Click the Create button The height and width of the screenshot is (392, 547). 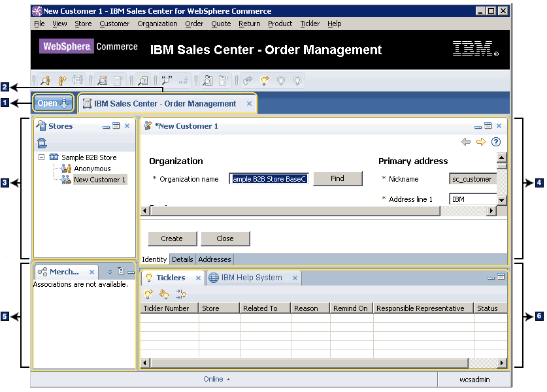pyautogui.click(x=172, y=238)
